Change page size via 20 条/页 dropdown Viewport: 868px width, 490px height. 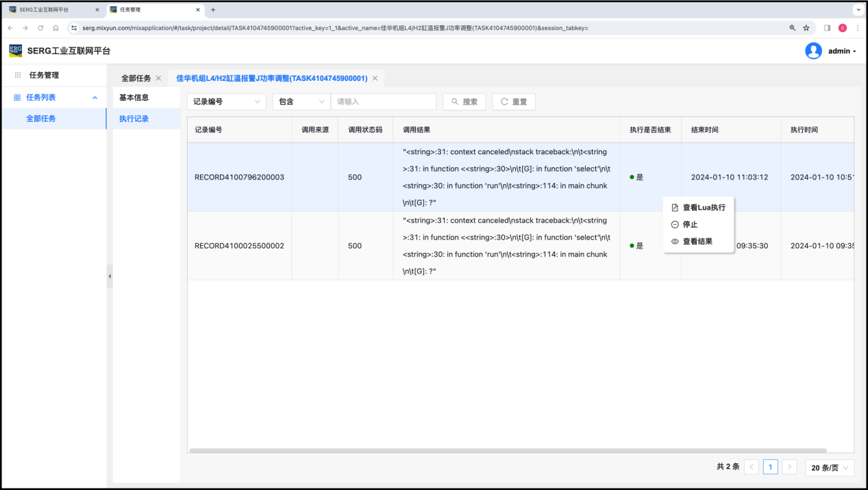pyautogui.click(x=830, y=467)
